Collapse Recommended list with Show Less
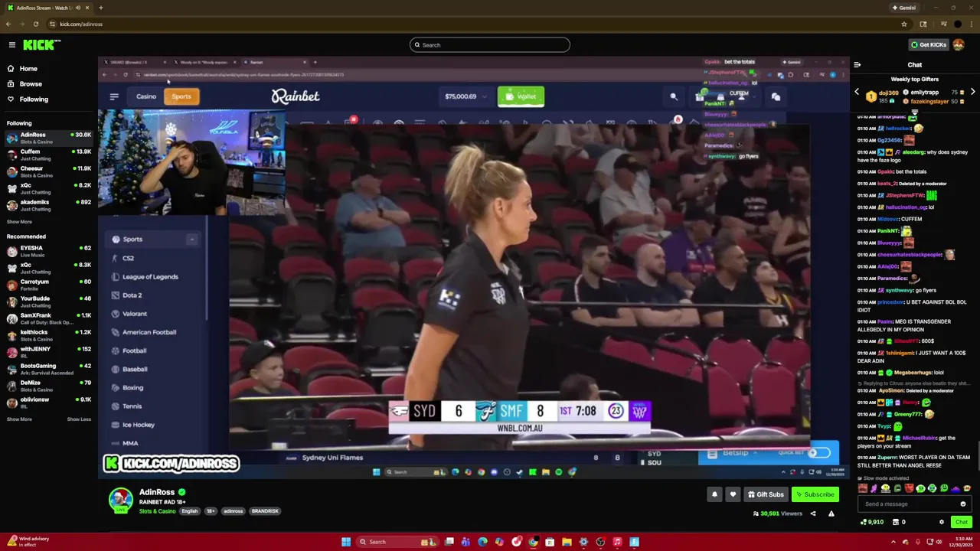 pos(79,419)
